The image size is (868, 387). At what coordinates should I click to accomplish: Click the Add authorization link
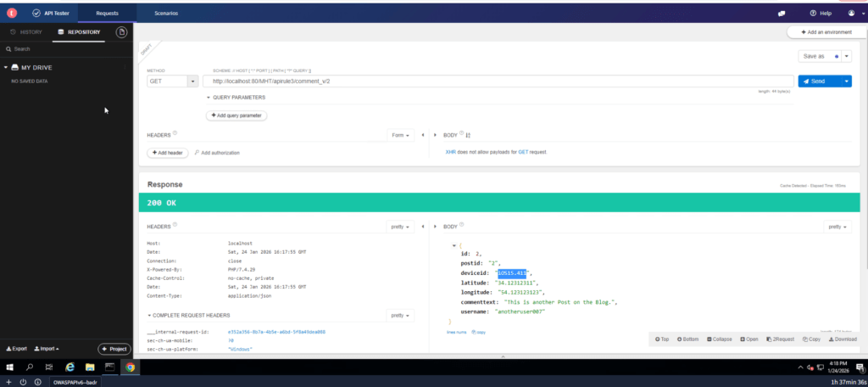pos(217,153)
